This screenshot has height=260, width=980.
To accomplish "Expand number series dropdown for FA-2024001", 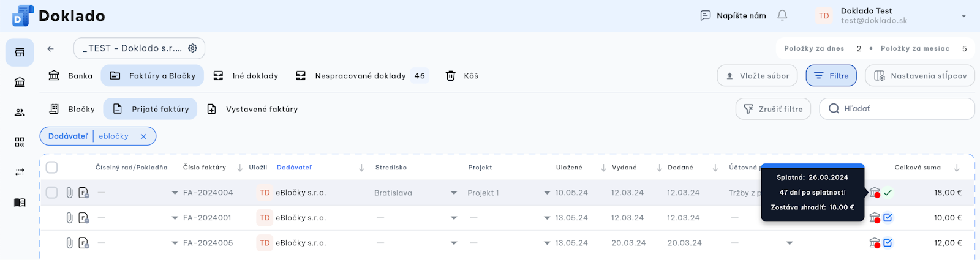I will [x=175, y=218].
